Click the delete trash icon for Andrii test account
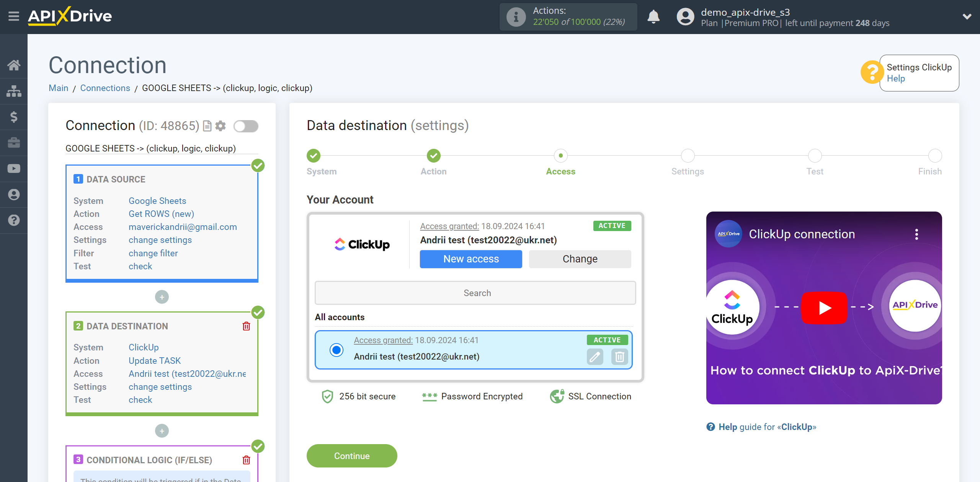The height and width of the screenshot is (482, 980). tap(619, 357)
